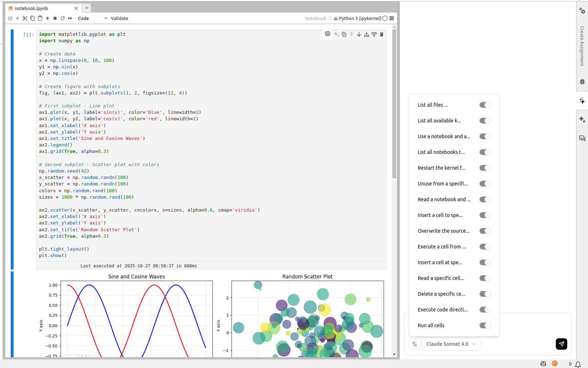
Task: Insert a new cell below using the toolbar
Action: coord(17,18)
